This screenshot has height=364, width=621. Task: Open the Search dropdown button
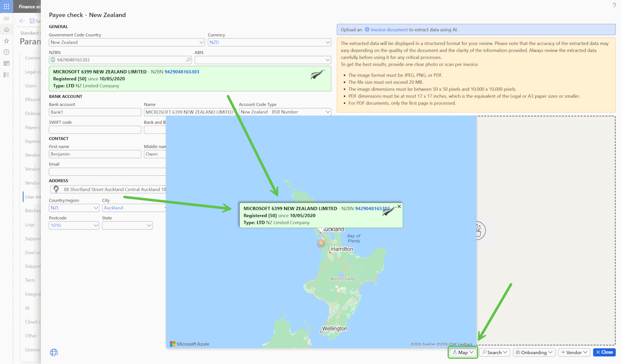(x=495, y=353)
